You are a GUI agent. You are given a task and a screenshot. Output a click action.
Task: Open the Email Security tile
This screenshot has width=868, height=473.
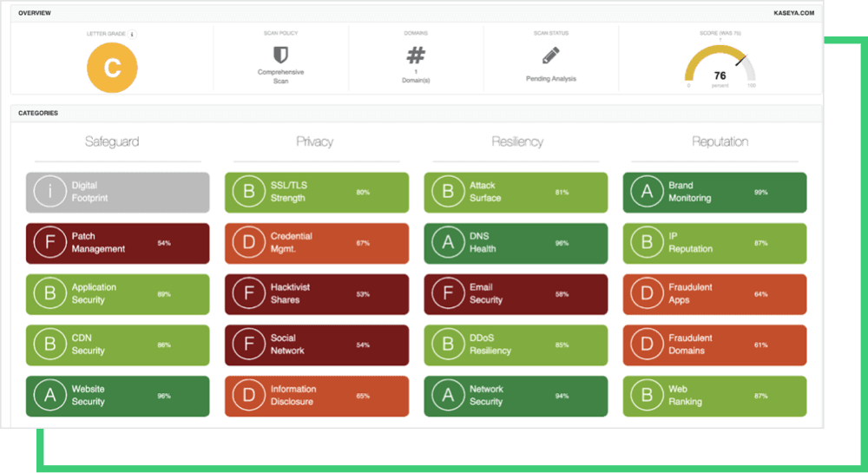pos(516,293)
